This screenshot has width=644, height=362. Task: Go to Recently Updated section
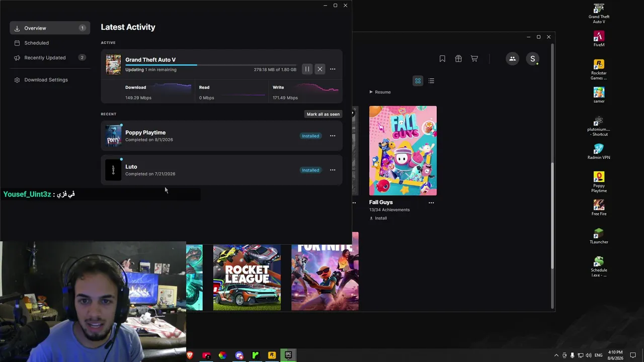point(50,57)
